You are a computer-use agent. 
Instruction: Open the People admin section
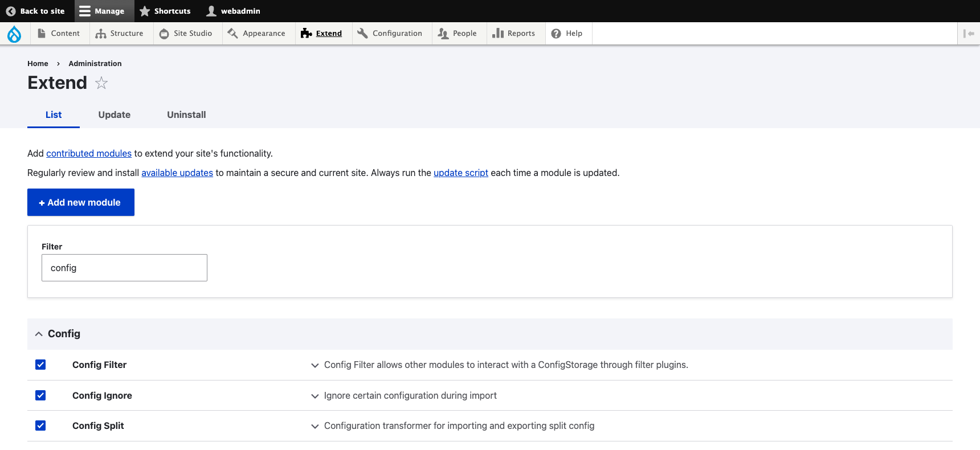pyautogui.click(x=458, y=34)
